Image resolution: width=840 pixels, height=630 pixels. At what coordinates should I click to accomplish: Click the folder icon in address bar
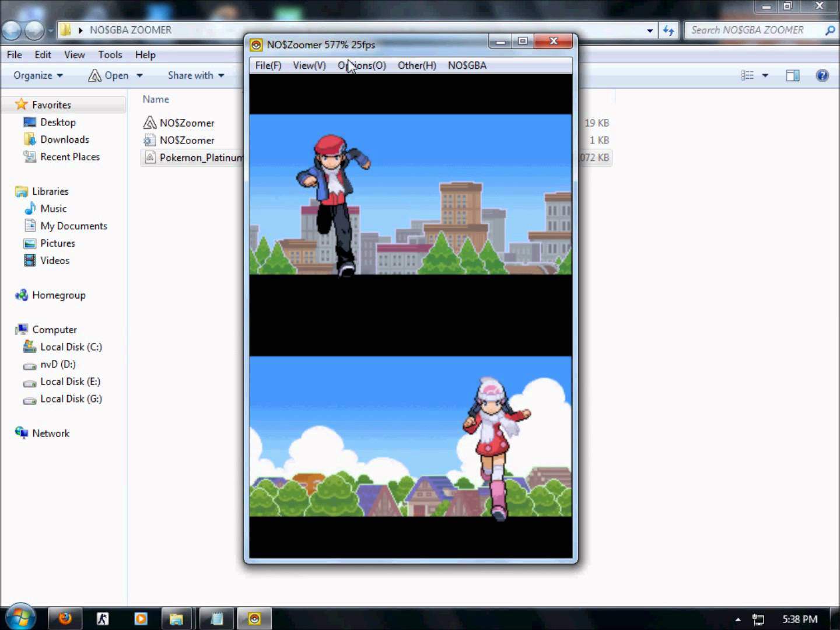(66, 30)
